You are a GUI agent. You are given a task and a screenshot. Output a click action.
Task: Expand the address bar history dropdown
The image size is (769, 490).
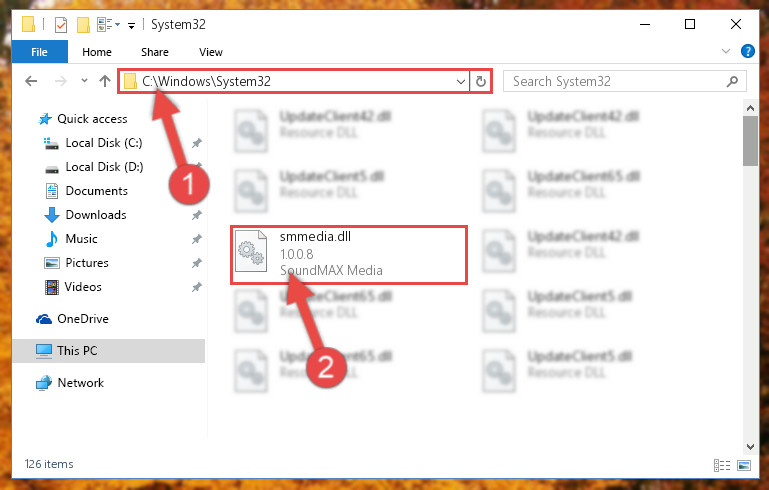(461, 81)
